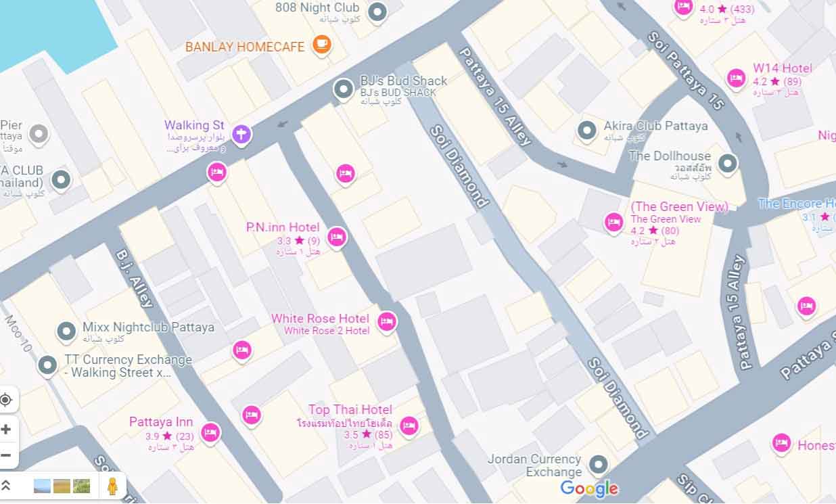The width and height of the screenshot is (836, 504).
Task: Click the Pattaya Inn hotel pin
Action: tap(210, 432)
